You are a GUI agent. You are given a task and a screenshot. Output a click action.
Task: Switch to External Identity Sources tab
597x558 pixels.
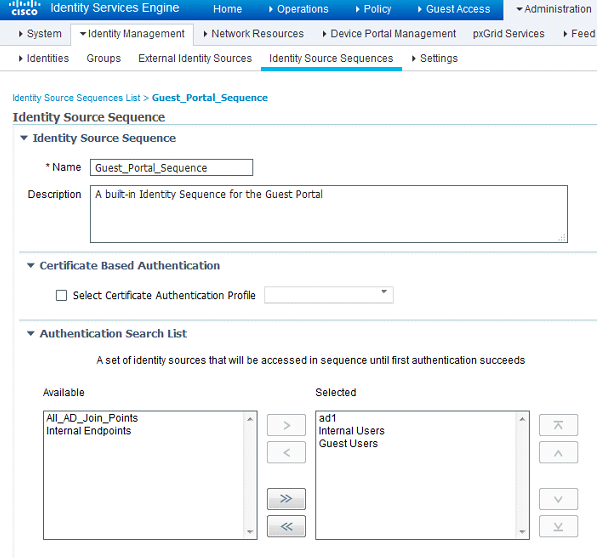coord(195,58)
